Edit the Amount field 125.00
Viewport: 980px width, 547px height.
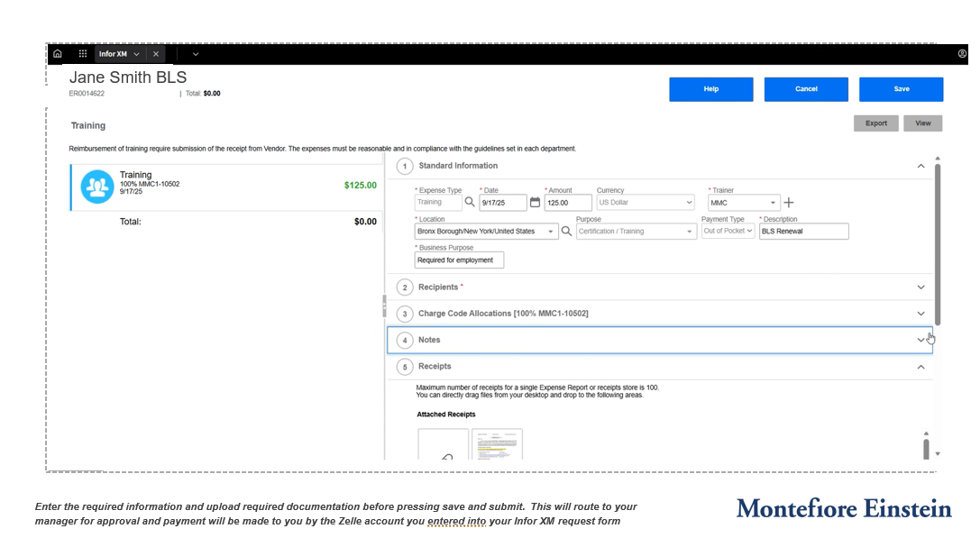click(567, 203)
